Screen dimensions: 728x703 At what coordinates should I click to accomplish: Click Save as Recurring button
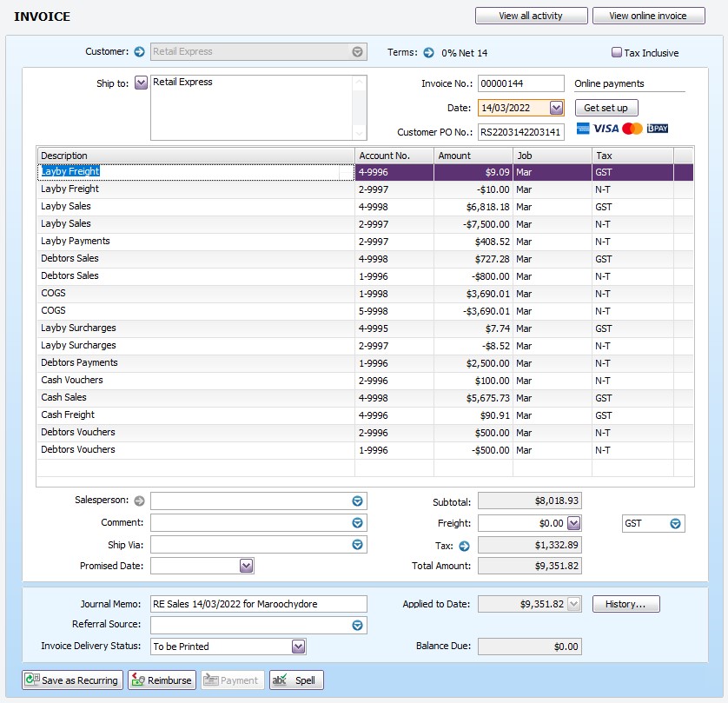72,680
